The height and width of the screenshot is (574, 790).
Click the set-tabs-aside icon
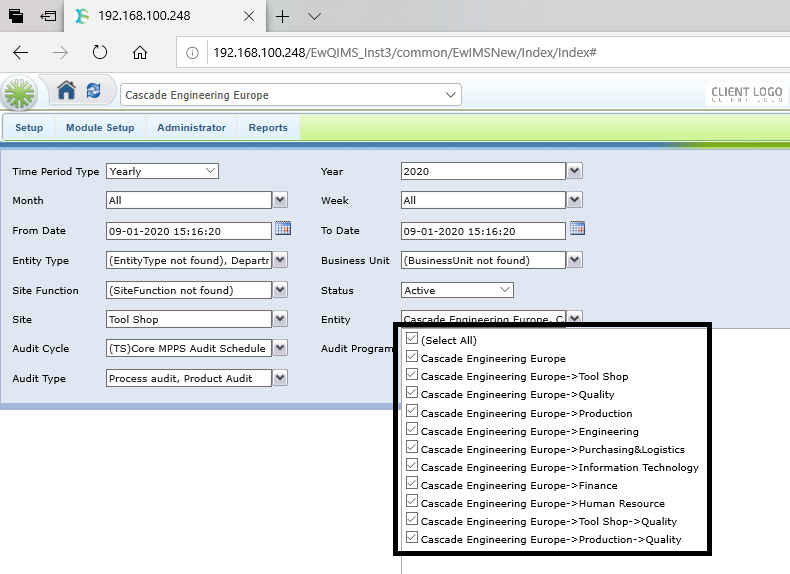click(48, 16)
